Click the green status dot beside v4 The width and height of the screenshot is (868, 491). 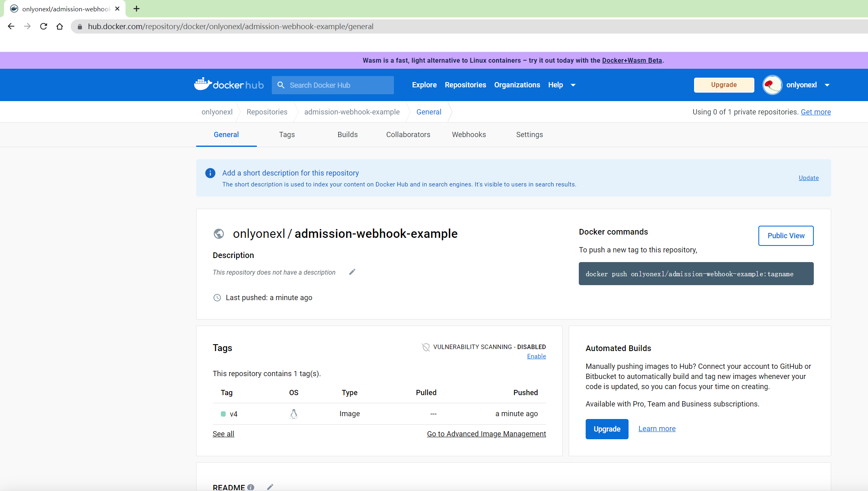pos(223,414)
